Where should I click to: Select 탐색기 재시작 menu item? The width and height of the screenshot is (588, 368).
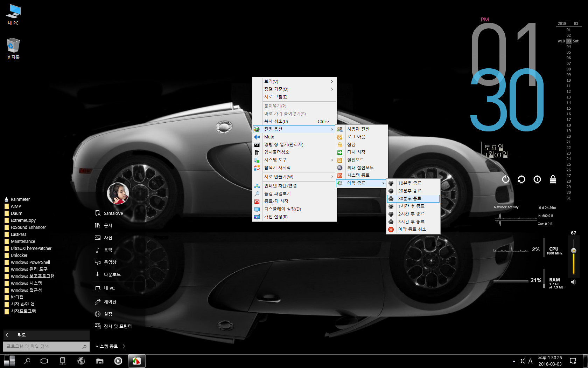pyautogui.click(x=294, y=168)
